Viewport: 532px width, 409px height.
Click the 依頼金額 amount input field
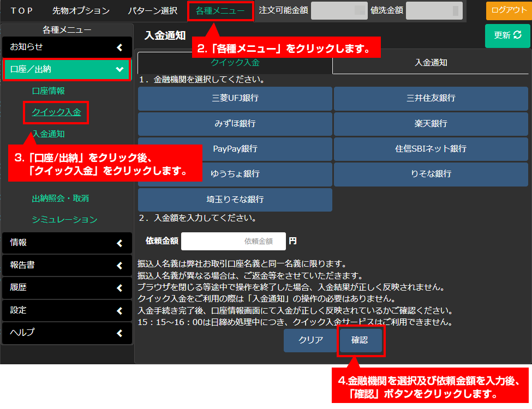click(x=234, y=241)
